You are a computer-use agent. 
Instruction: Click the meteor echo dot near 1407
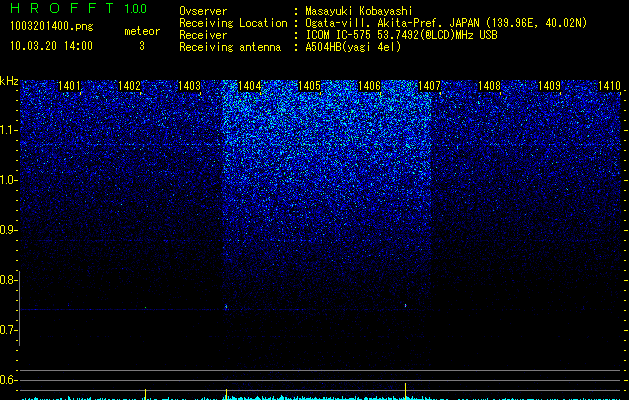click(406, 306)
